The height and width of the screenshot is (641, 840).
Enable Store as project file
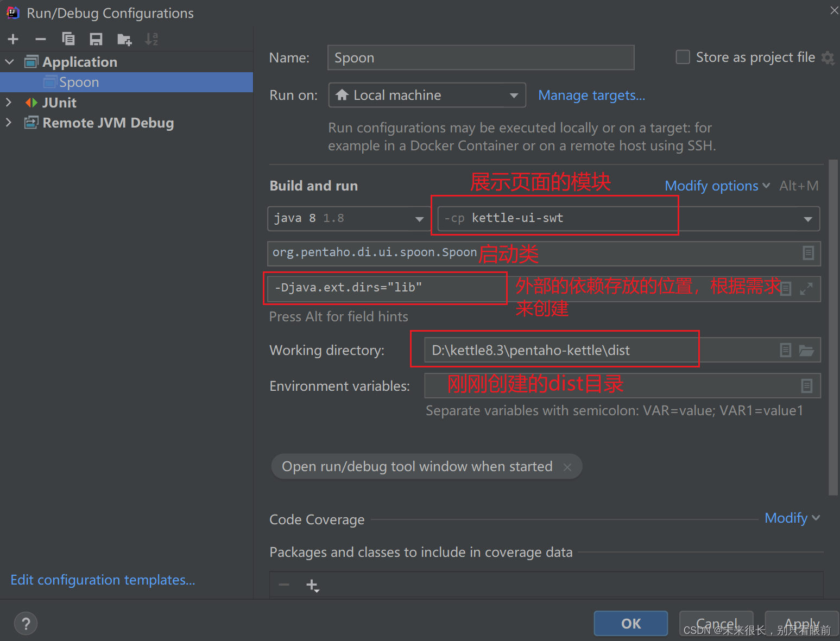pyautogui.click(x=683, y=56)
